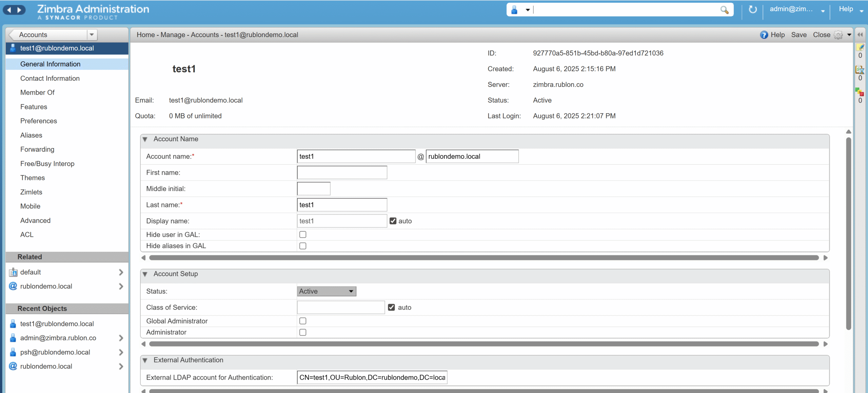868x393 pixels.
Task: Toggle Display name auto checkbox
Action: [x=393, y=221]
